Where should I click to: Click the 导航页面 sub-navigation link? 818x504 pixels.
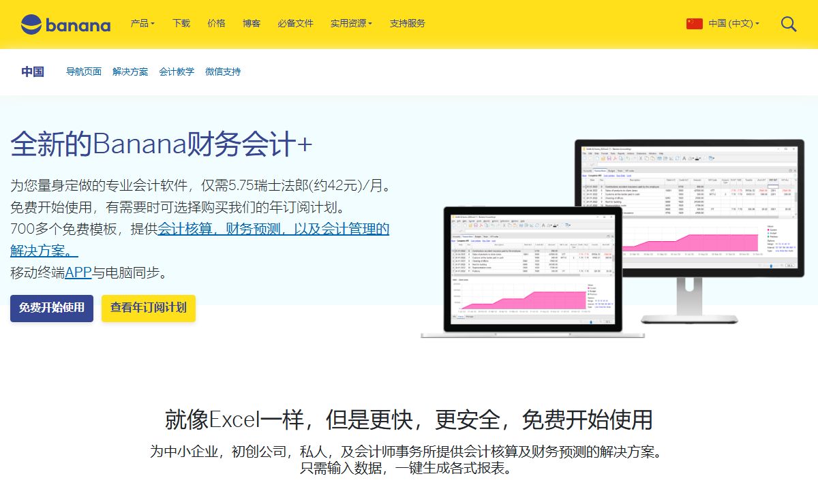[84, 72]
